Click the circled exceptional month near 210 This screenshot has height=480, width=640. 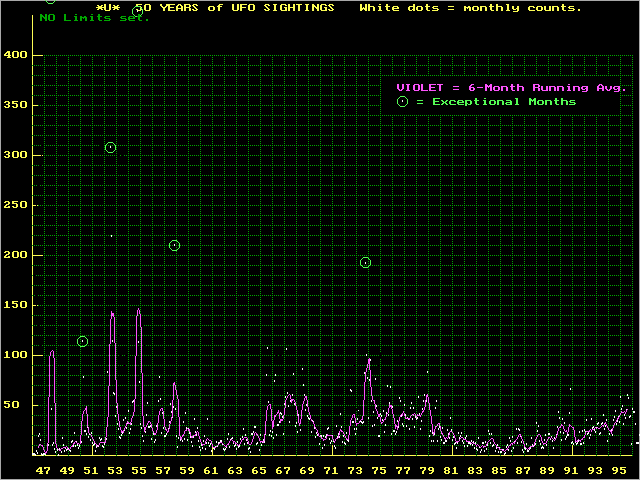tap(174, 245)
